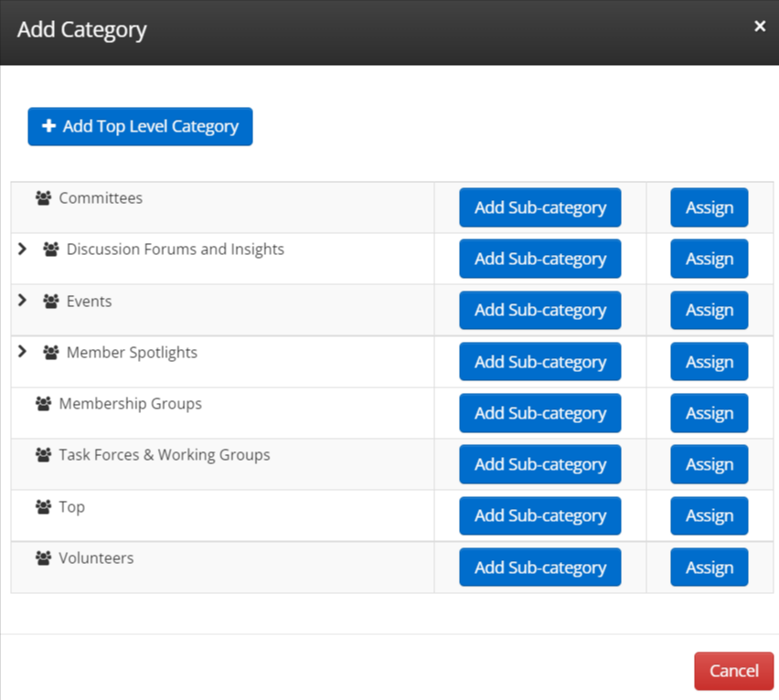
Task: Add Sub-category to Discussion Forums and Insights
Action: tap(540, 259)
